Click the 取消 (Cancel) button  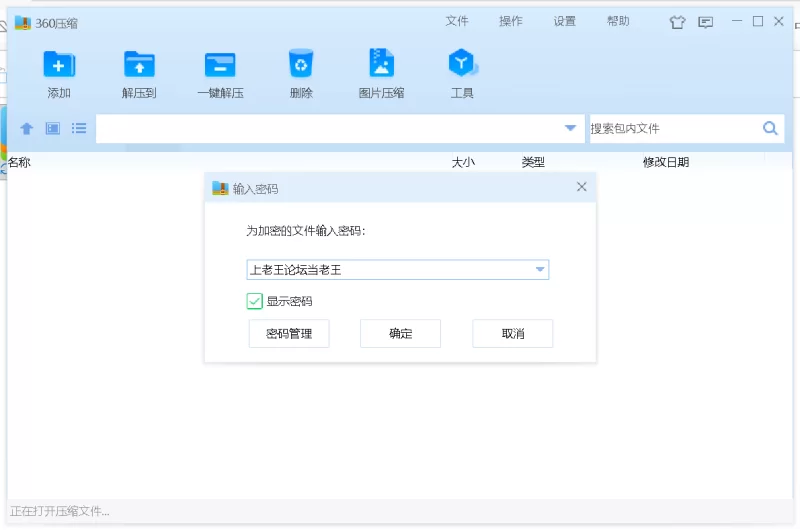512,334
